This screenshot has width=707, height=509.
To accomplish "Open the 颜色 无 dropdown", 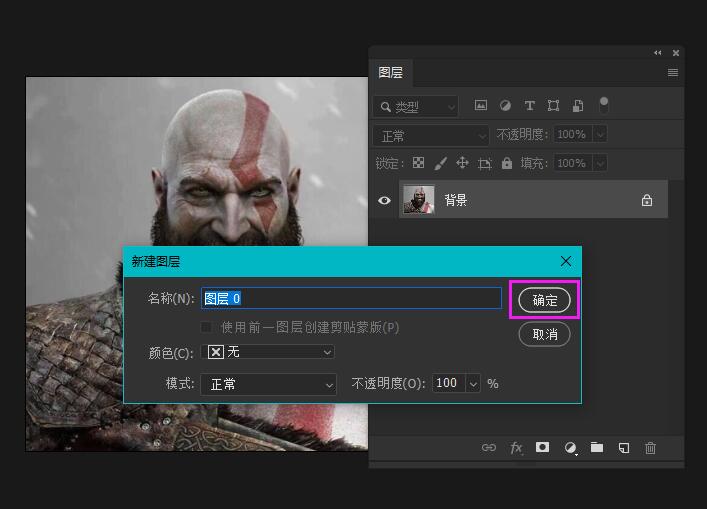I will (x=268, y=352).
